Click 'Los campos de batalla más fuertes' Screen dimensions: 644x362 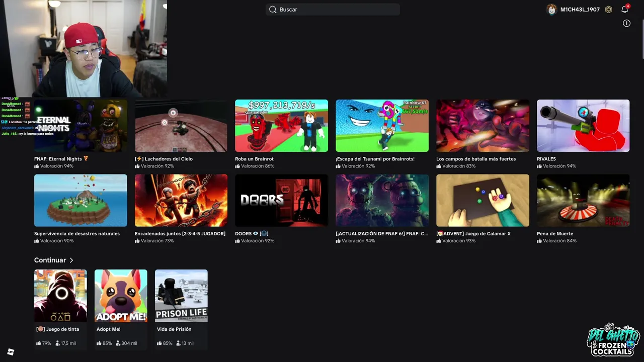476,159
